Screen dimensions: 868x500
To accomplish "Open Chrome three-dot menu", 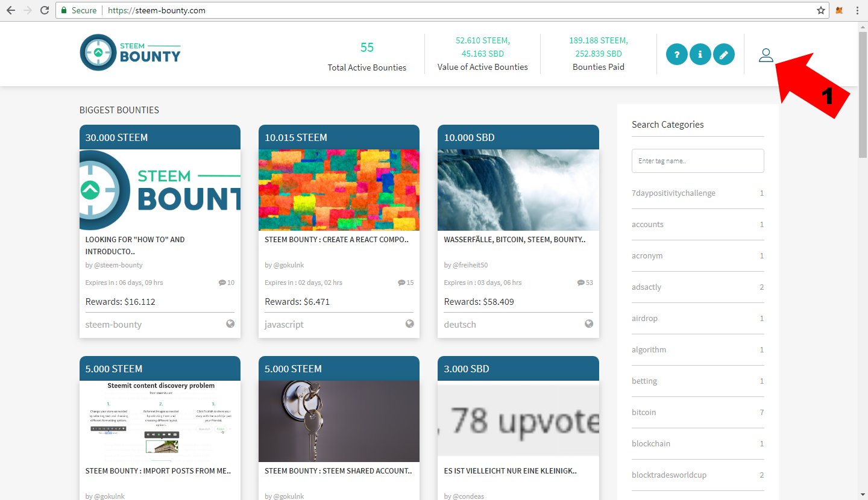I will (857, 10).
